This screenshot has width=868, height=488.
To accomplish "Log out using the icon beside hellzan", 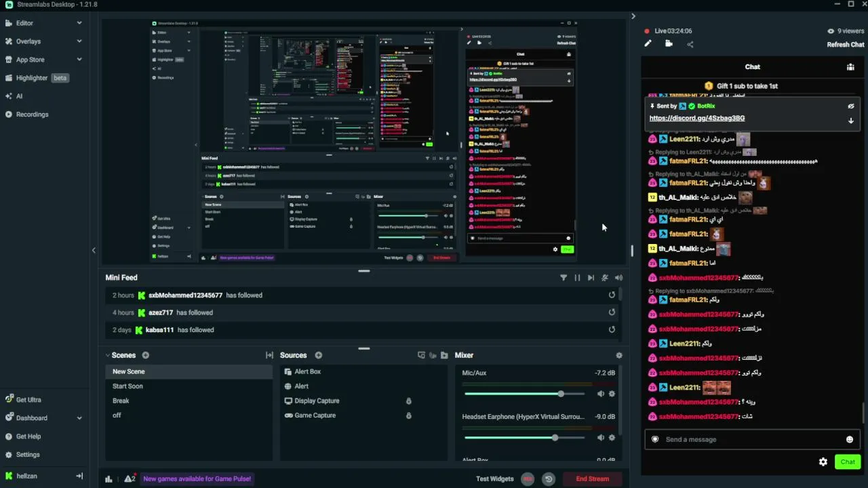I will [79, 476].
